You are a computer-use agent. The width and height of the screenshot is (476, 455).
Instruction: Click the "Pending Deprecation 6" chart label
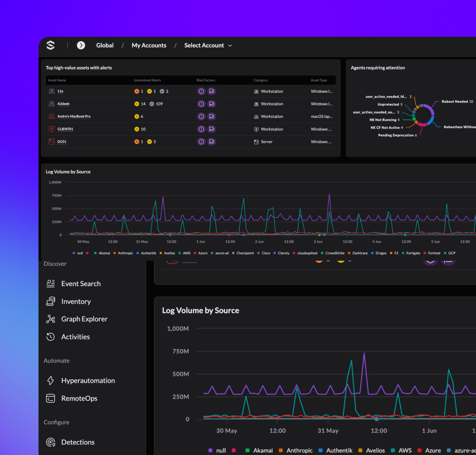tap(397, 135)
